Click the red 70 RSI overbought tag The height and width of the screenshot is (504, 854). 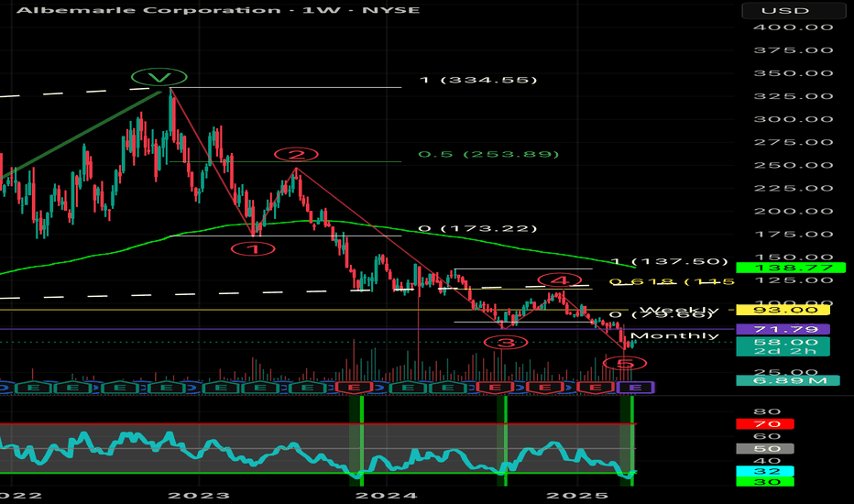pos(765,424)
